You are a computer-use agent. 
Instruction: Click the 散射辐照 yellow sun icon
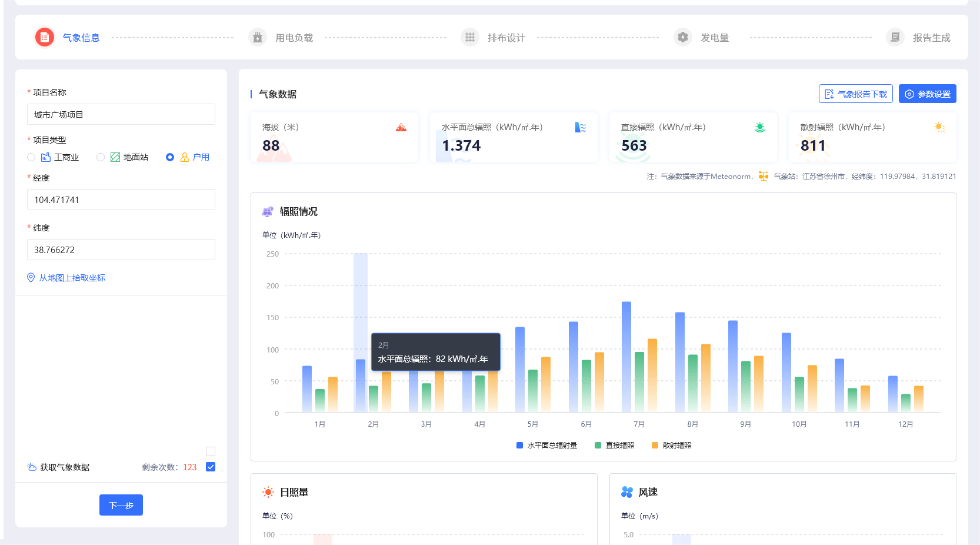coord(939,127)
